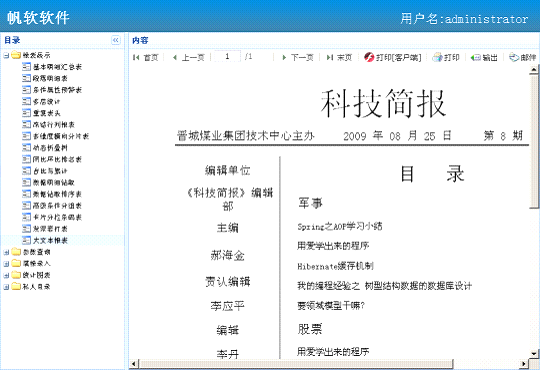Image resolution: width=545 pixels, height=374 pixels.
Task: Open the 输出 export option
Action: pos(484,57)
